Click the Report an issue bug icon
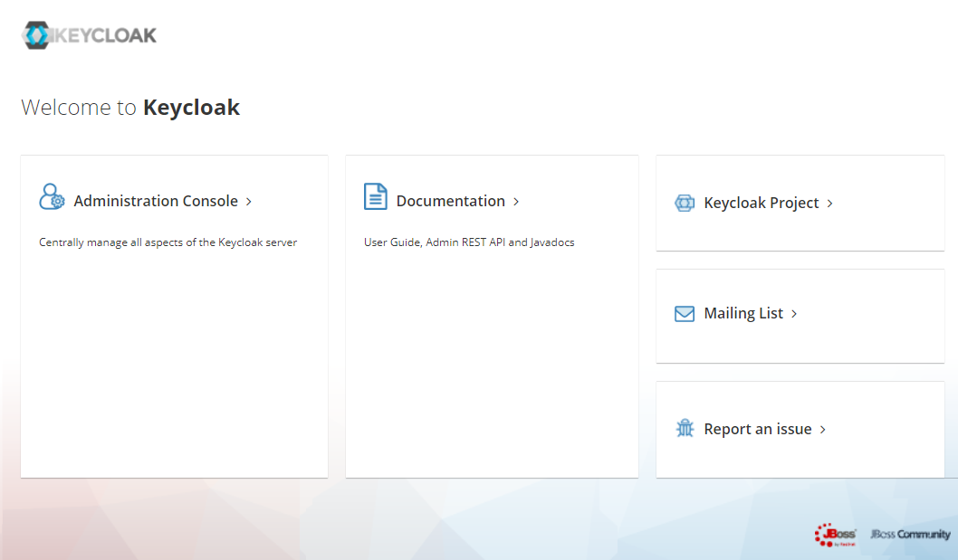Image resolution: width=958 pixels, height=560 pixels. coord(684,428)
